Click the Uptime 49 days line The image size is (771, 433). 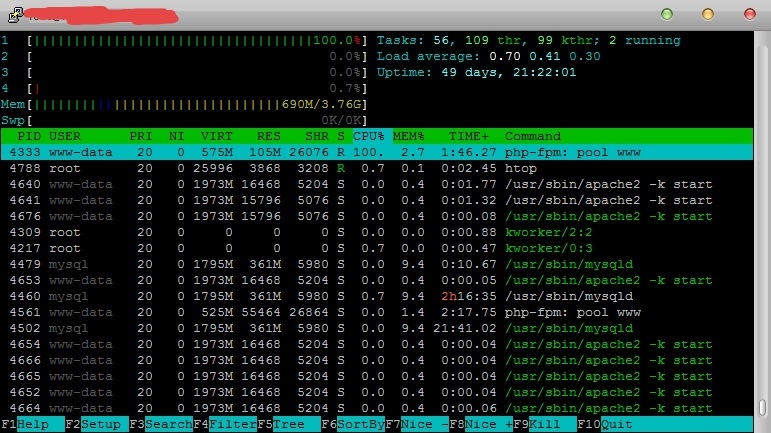476,72
